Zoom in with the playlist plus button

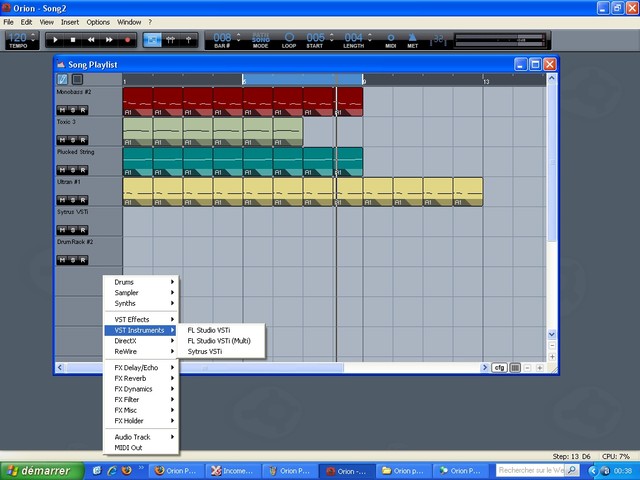pyautogui.click(x=539, y=368)
